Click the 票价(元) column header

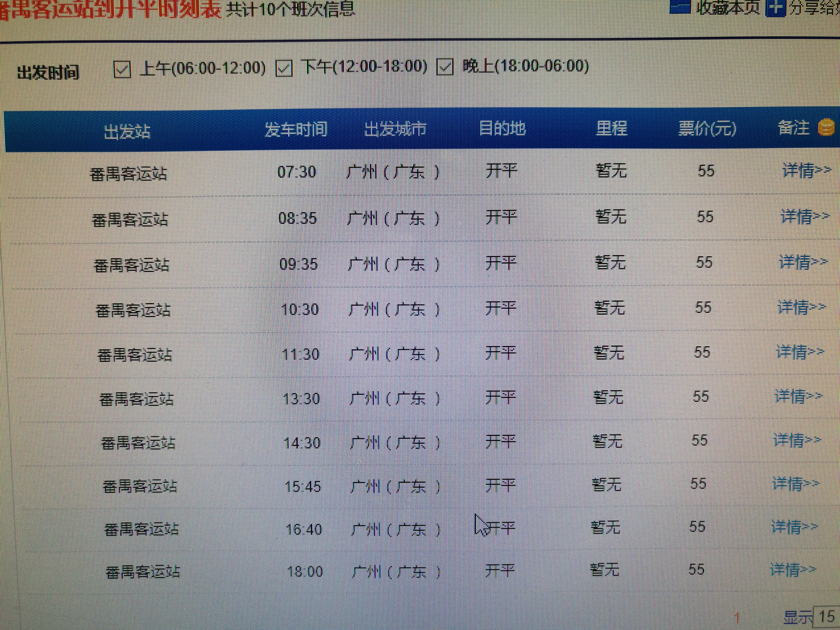pos(707,129)
